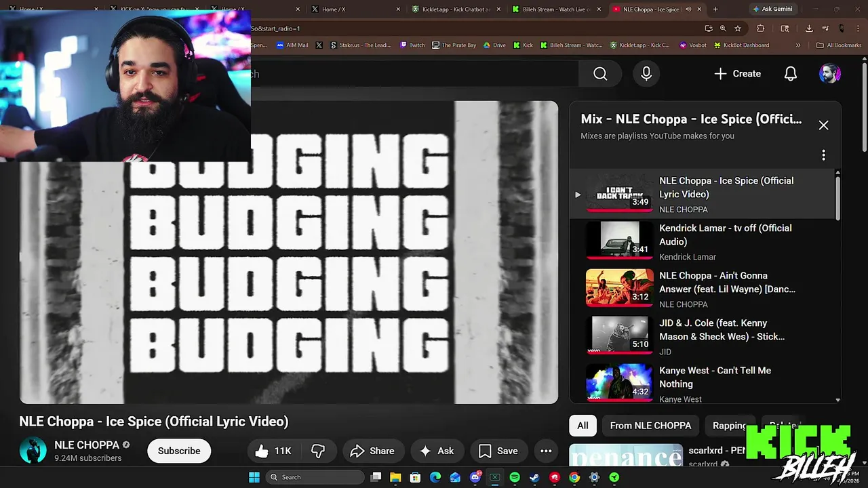Select the All filter chip

point(583,426)
